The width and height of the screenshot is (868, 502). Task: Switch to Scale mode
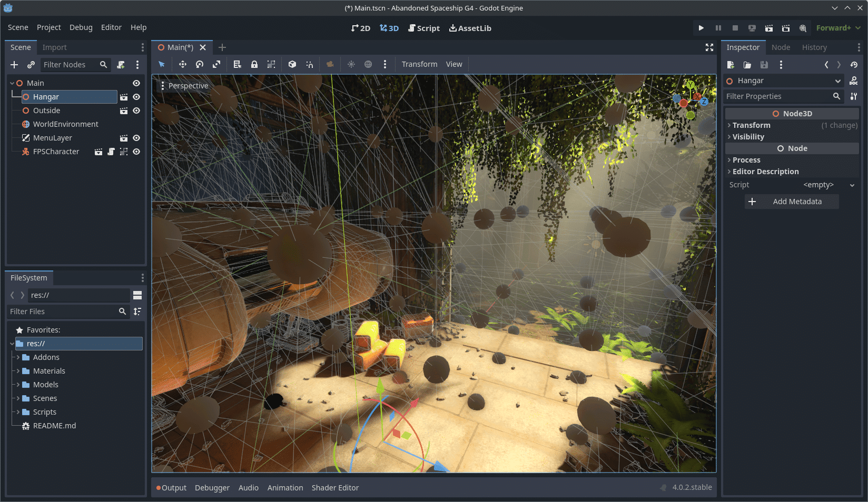click(x=216, y=64)
